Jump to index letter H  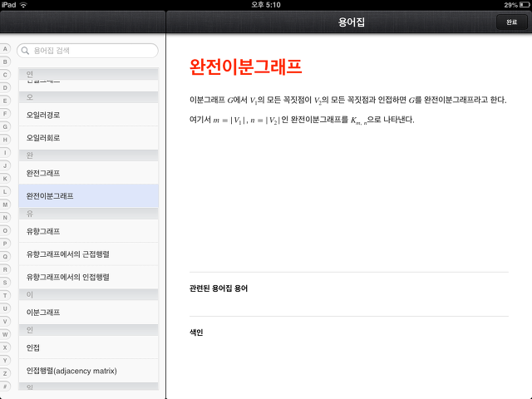(5, 140)
